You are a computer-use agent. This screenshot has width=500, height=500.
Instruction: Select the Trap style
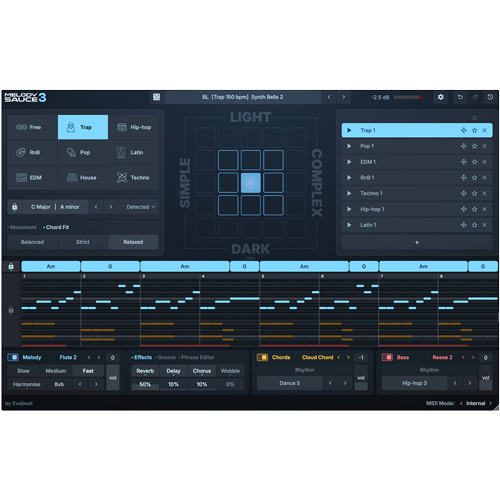click(83, 127)
